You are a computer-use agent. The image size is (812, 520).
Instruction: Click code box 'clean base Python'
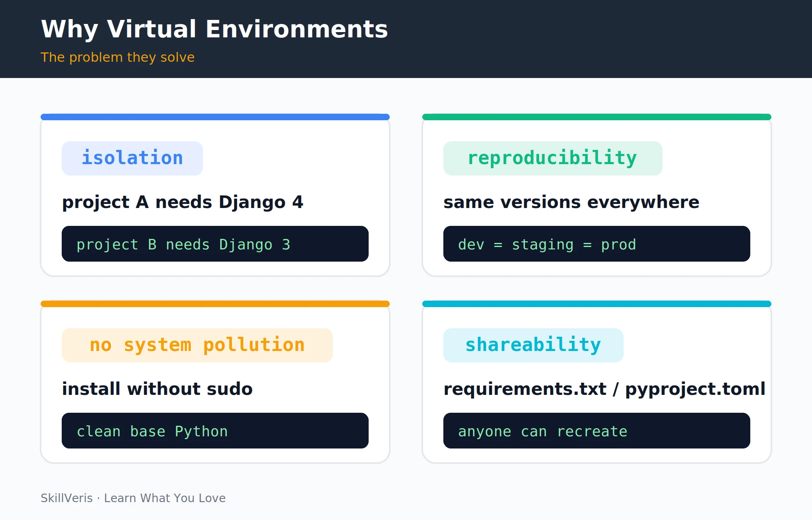(215, 431)
